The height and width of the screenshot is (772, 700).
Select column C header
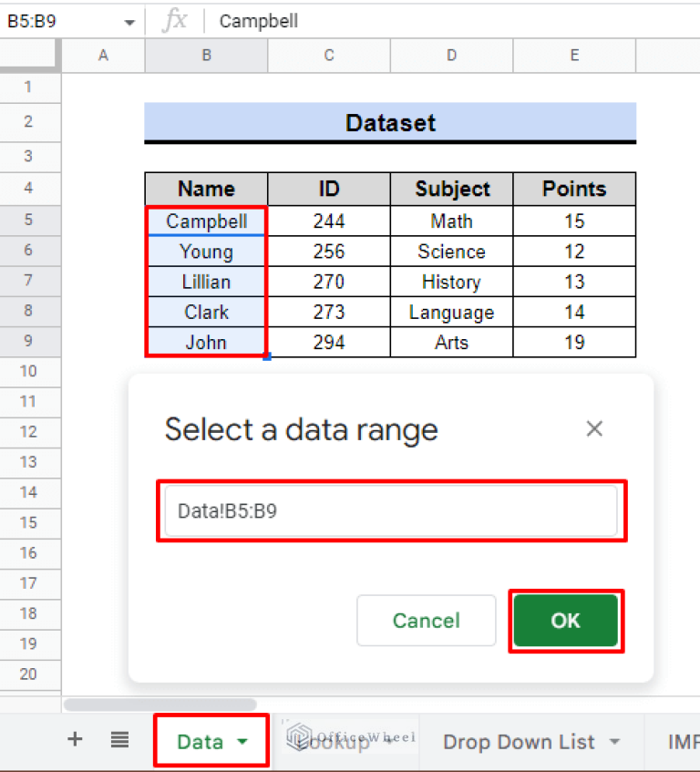pos(329,56)
